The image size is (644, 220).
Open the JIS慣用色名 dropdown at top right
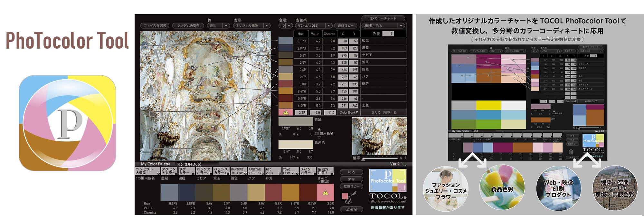pyautogui.click(x=384, y=25)
